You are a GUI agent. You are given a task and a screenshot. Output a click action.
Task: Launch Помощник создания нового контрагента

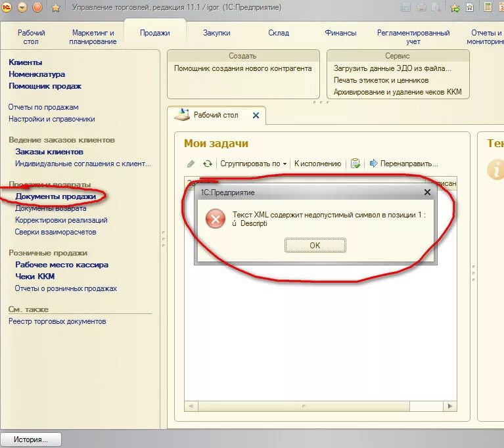pyautogui.click(x=242, y=68)
